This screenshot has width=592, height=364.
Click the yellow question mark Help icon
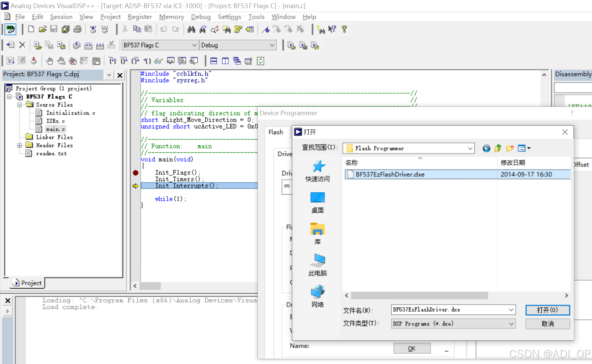344,29
